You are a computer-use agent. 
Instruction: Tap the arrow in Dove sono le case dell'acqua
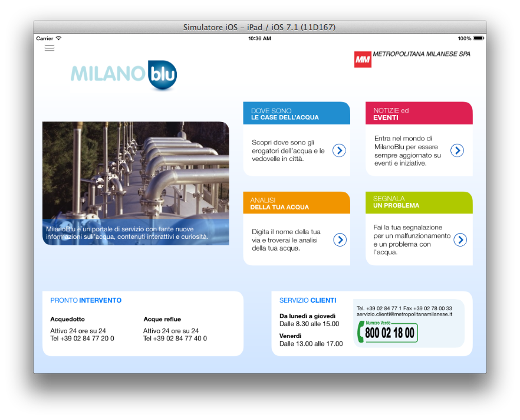click(339, 150)
